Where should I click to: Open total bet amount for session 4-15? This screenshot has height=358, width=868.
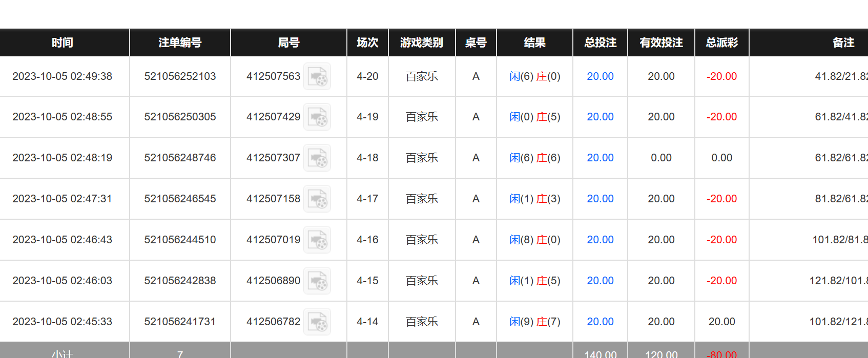point(600,281)
